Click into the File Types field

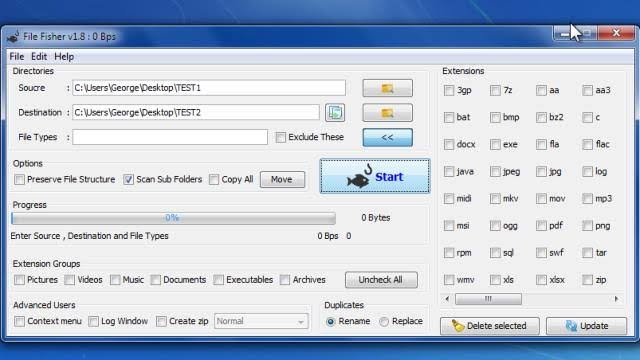tap(170, 138)
